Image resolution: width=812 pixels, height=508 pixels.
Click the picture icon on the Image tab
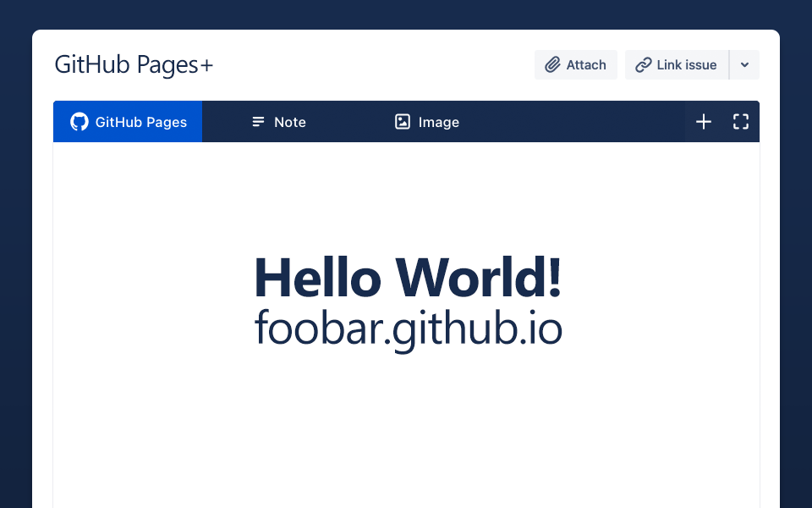(402, 121)
